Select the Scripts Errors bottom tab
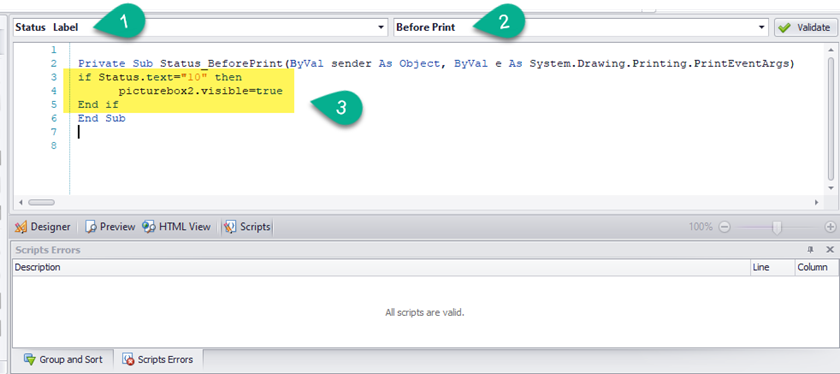This screenshot has height=374, width=840. [159, 360]
